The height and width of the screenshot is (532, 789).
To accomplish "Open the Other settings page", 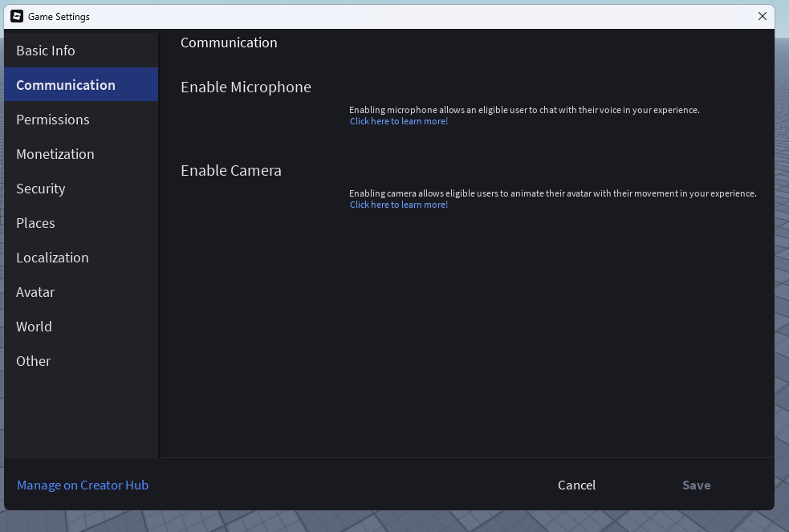I will (x=33, y=360).
